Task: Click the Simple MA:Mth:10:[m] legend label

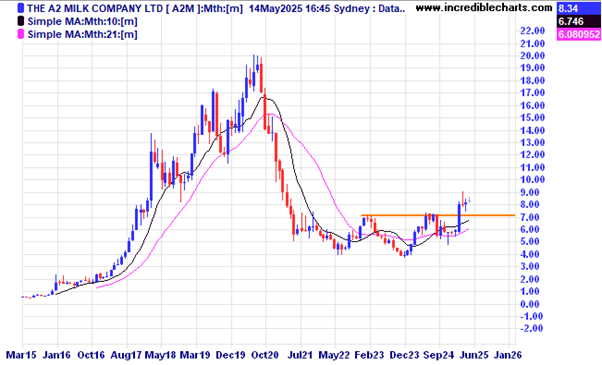Action: coord(82,21)
